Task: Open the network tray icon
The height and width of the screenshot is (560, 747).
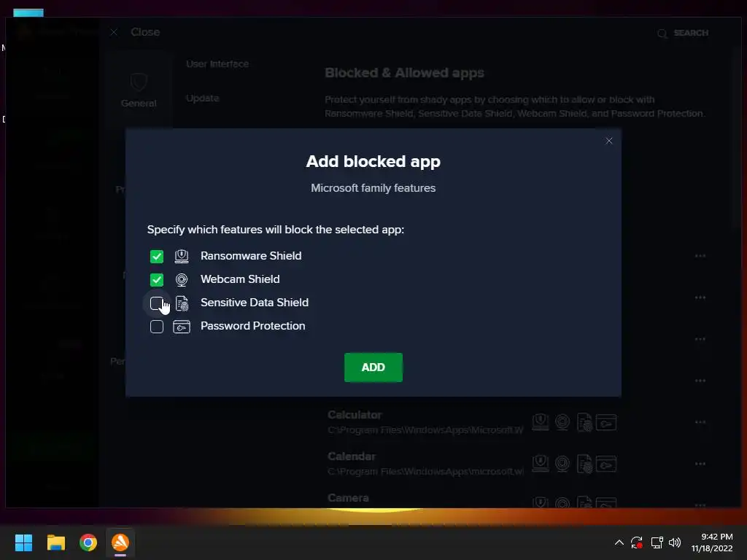Action: click(657, 542)
